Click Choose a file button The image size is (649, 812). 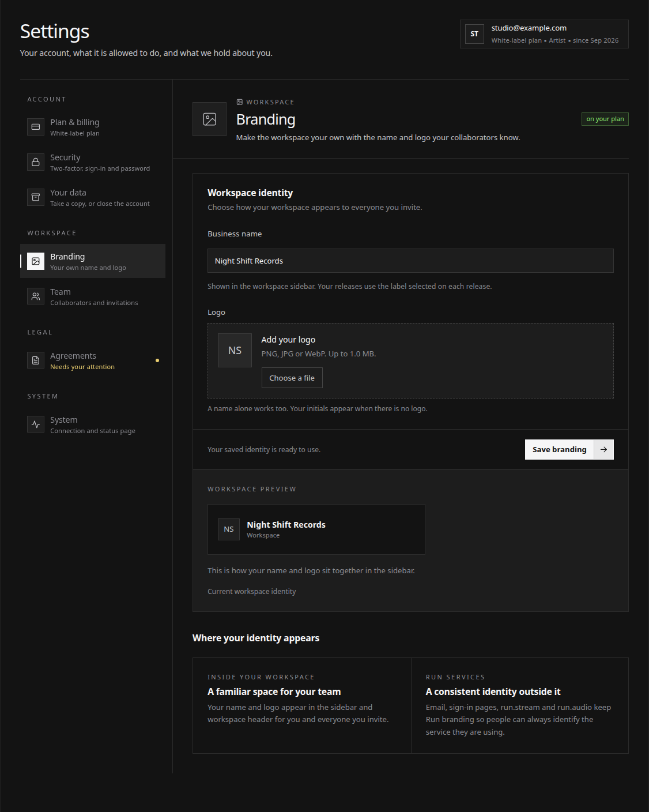point(292,378)
